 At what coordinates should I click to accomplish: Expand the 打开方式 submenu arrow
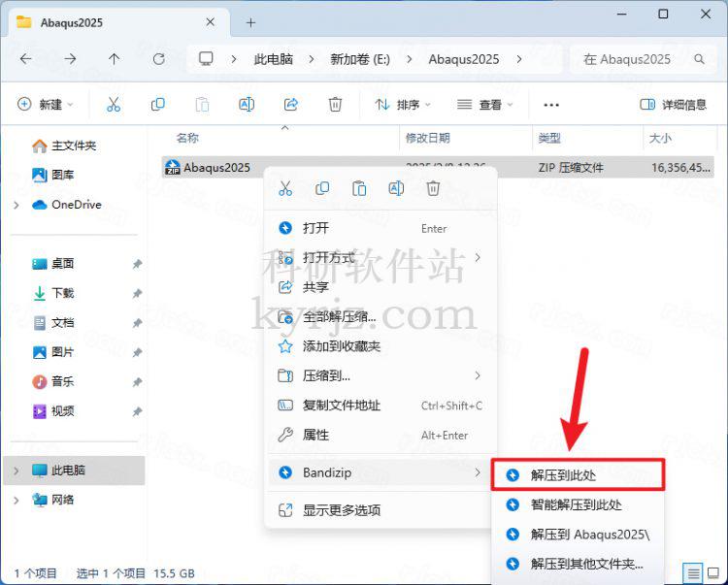click(x=478, y=257)
